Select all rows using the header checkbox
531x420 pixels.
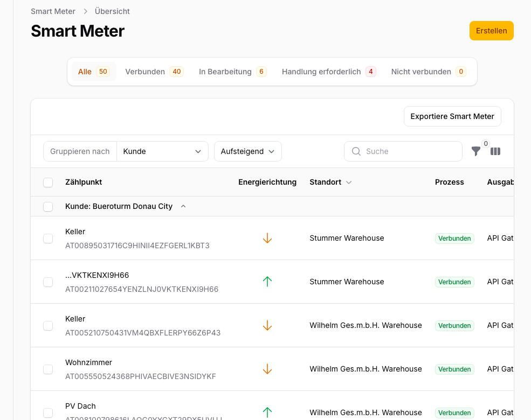[x=47, y=182]
